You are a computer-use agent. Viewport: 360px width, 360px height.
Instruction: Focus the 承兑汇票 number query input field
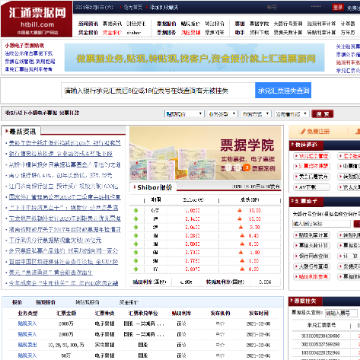pyautogui.click(x=158, y=91)
